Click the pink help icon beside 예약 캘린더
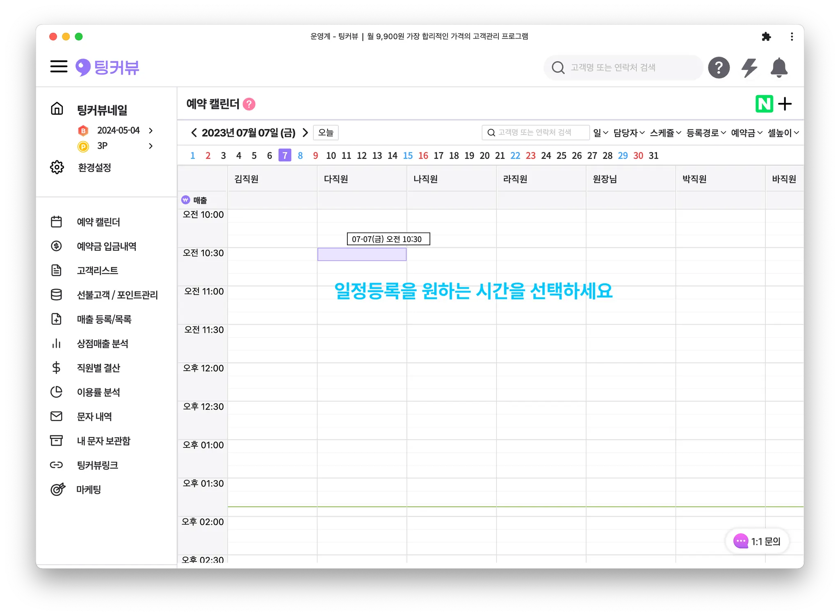This screenshot has width=840, height=616. point(249,104)
